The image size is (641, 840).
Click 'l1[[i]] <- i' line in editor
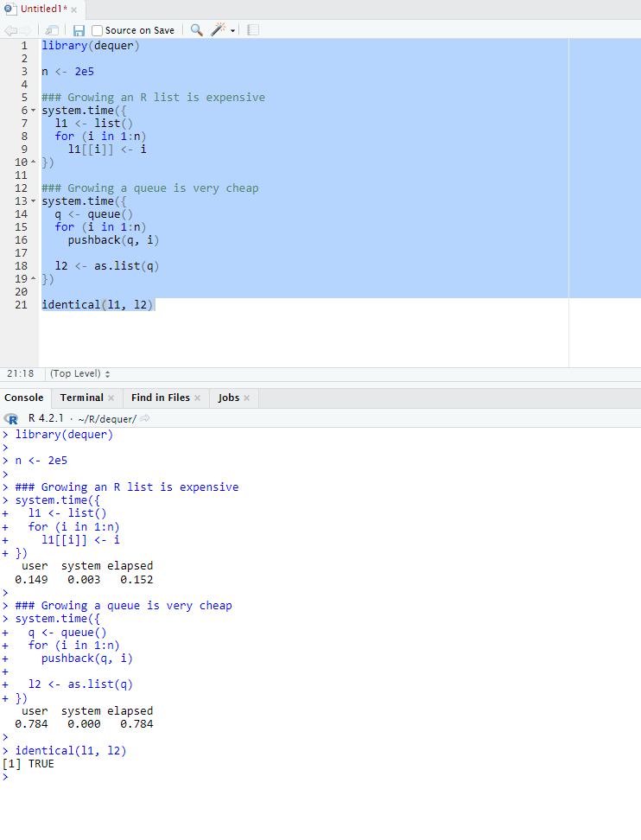[x=107, y=150]
